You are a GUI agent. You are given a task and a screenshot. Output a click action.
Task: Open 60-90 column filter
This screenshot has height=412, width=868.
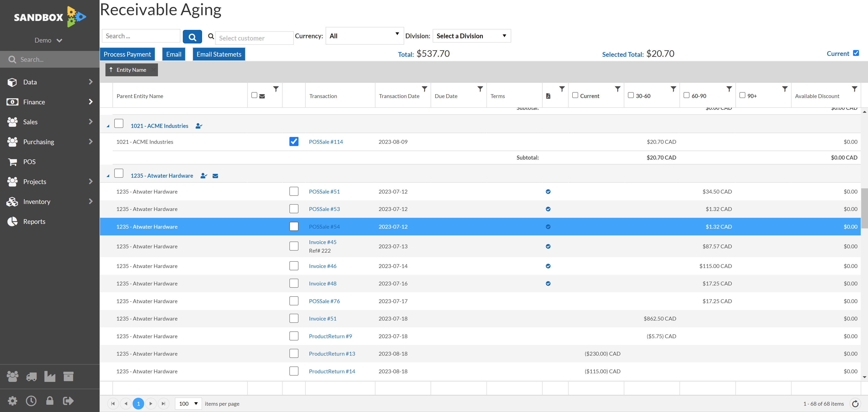pyautogui.click(x=729, y=89)
